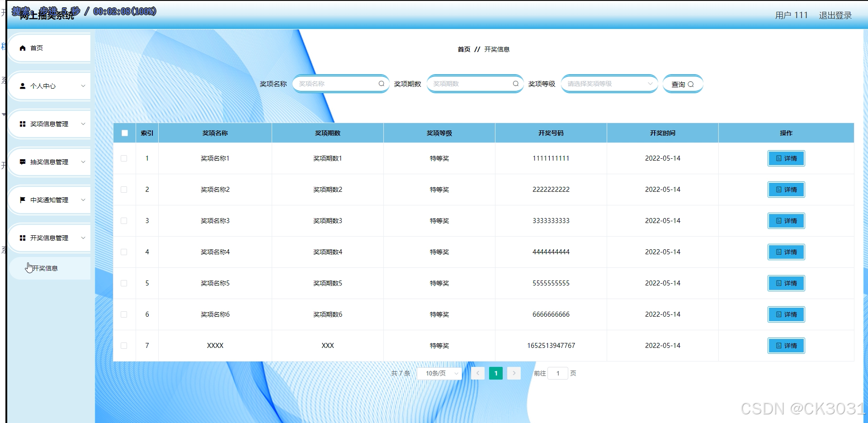This screenshot has width=868, height=423.
Task: Open the 抽奖信息管理 sidebar menu
Action: tap(50, 162)
